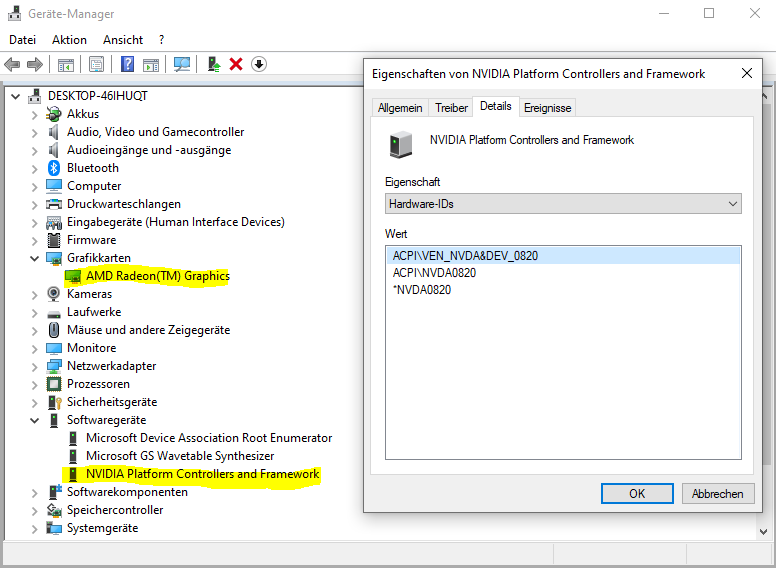Switch to the Allgemein tab
Screen dimensions: 776x568
[x=400, y=107]
